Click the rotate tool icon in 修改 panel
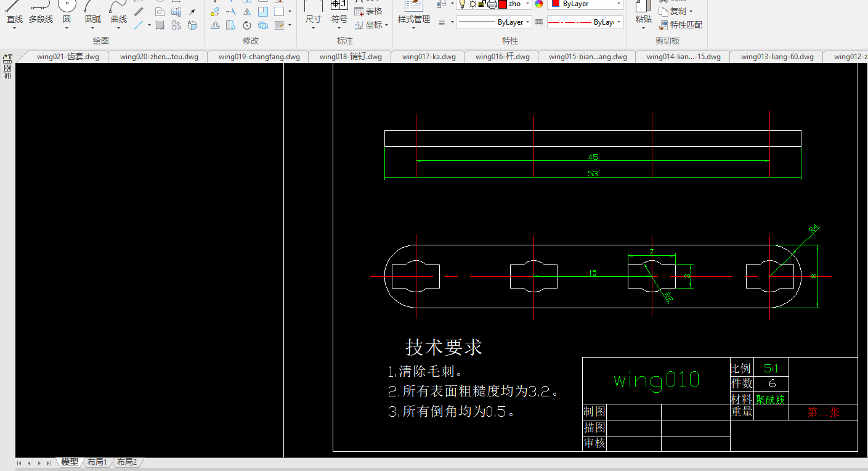Viewport: 868px width, 471px height. click(x=247, y=25)
